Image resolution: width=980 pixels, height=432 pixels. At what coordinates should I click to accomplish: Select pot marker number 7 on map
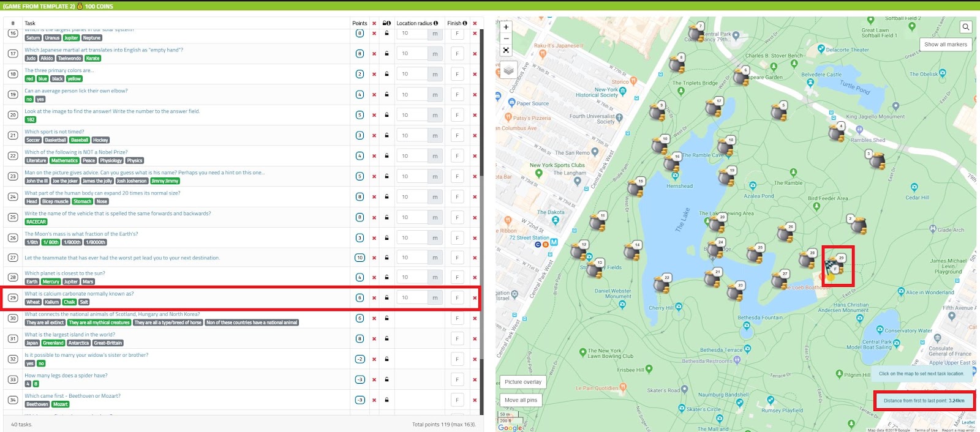(695, 32)
